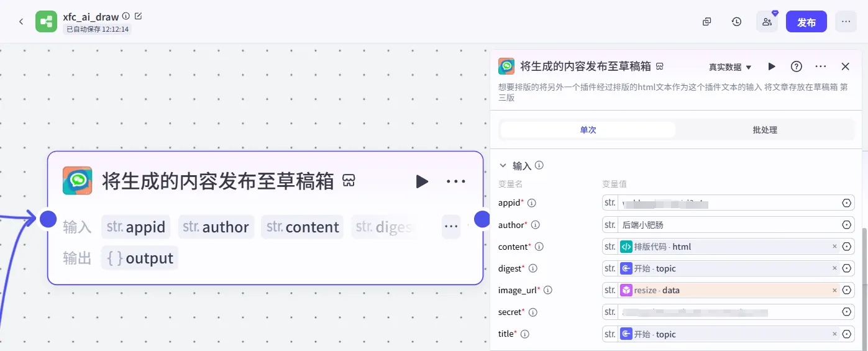
Task: Open variable selector for the author row
Action: pos(846,225)
